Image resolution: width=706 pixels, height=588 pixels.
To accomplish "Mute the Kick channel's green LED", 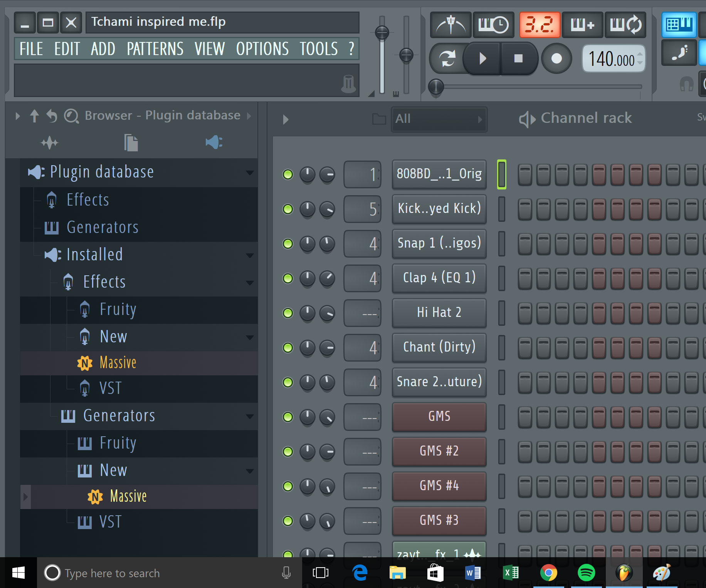I will pos(287,209).
